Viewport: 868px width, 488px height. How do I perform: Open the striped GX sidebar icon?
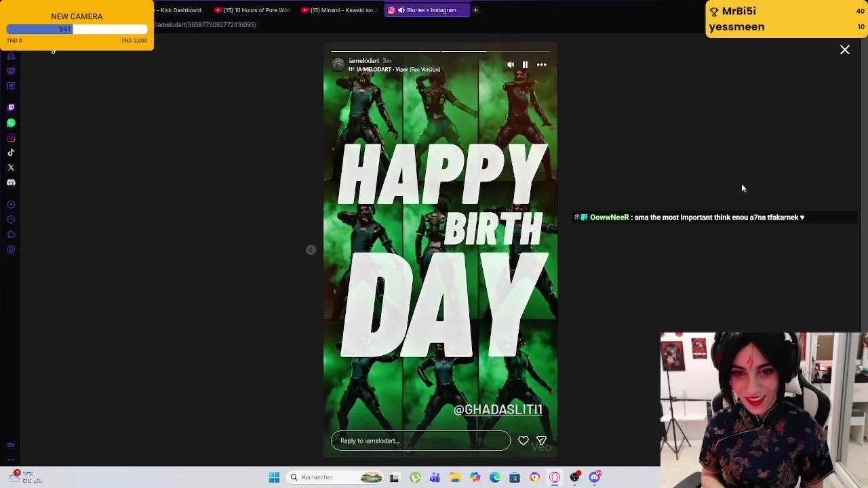click(11, 71)
